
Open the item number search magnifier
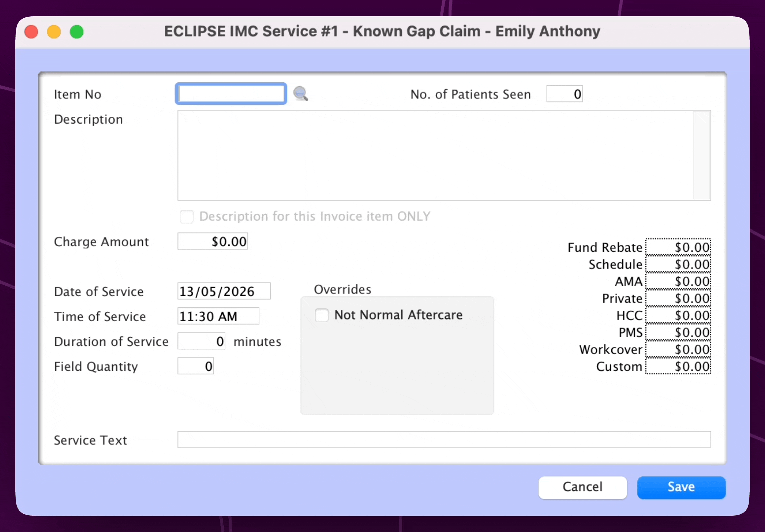pos(301,94)
